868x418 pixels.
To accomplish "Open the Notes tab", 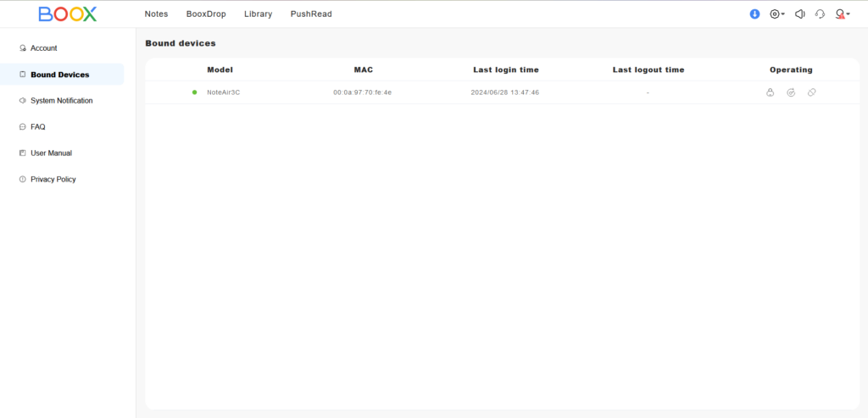I will coord(156,14).
